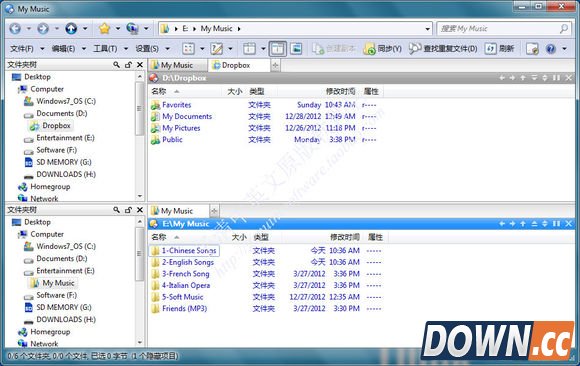The width and height of the screenshot is (580, 366).
Task: Sort Dropbox pane by 名称 column
Action: tap(159, 91)
